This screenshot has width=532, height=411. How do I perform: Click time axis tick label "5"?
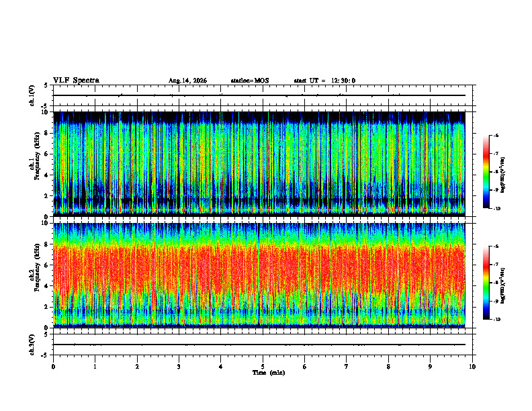click(x=263, y=367)
